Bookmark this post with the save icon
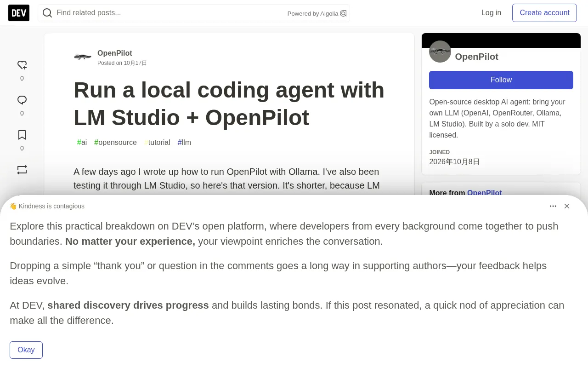 (x=22, y=135)
